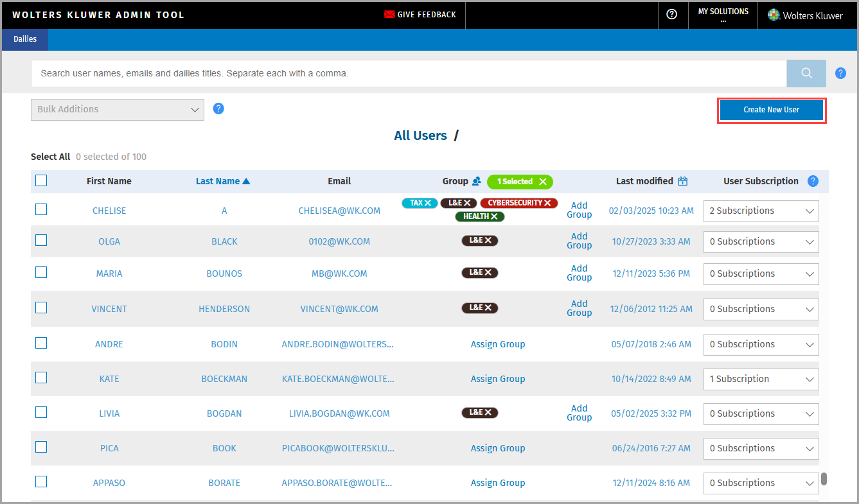Viewport: 859px width, 504px height.
Task: Tick Maria Bounos's row checkbox
Action: pyautogui.click(x=41, y=272)
